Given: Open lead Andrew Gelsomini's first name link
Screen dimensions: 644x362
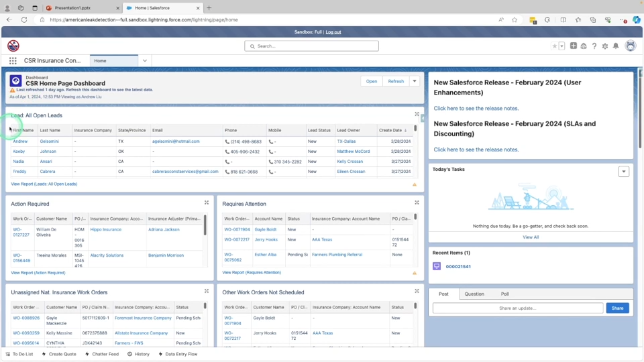Looking at the screenshot, I should 20,141.
